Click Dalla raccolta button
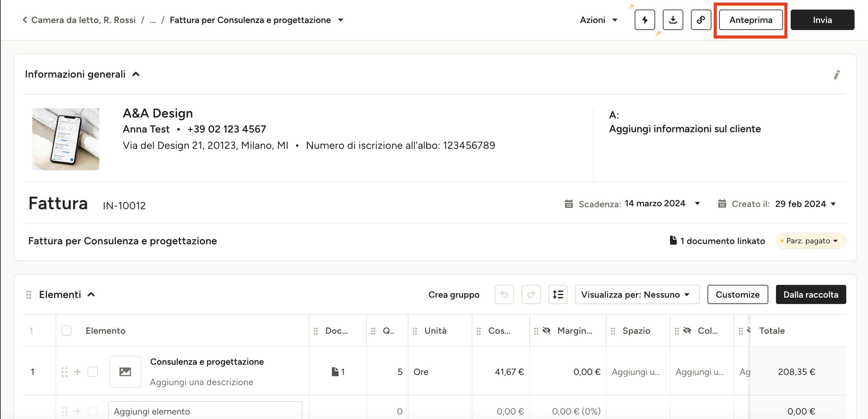 pyautogui.click(x=811, y=294)
